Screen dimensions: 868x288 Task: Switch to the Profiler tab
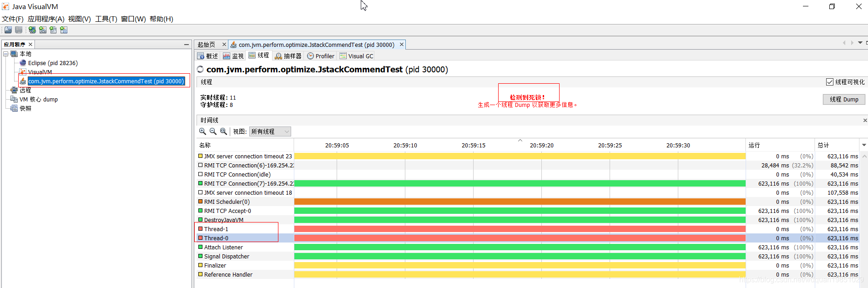pyautogui.click(x=321, y=56)
